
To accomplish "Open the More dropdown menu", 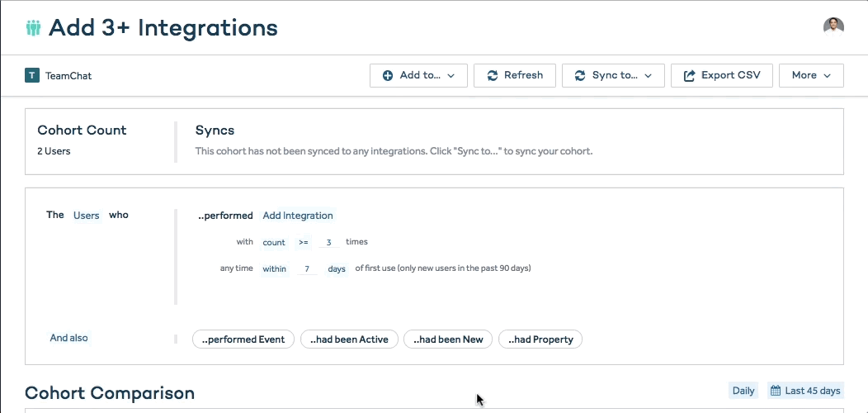I will pyautogui.click(x=811, y=75).
